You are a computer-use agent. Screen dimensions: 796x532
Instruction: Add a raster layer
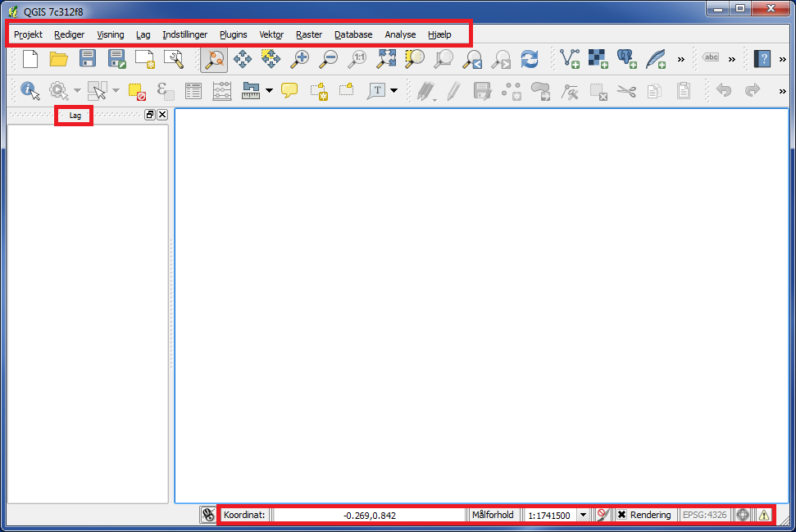coord(598,59)
